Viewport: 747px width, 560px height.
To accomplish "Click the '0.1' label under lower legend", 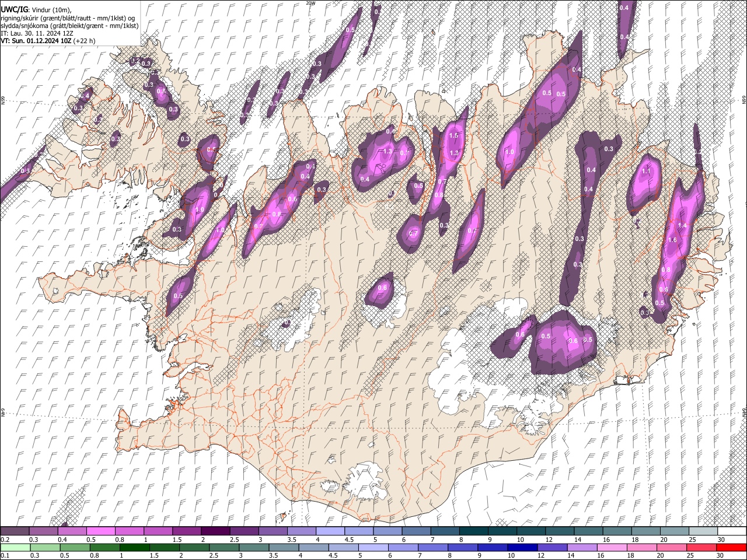I will [5, 555].
